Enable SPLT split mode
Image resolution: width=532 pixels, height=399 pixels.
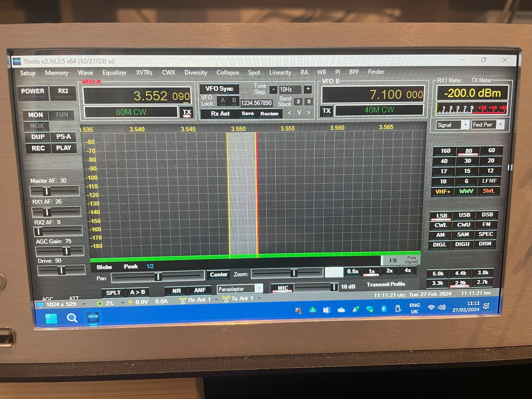(x=113, y=293)
